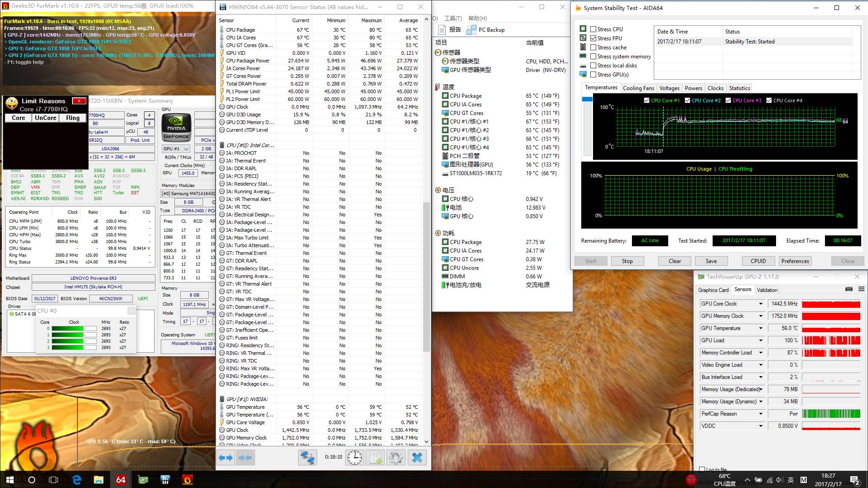Switch to Powers tab in AIDA64
The height and width of the screenshot is (488, 868).
693,88
